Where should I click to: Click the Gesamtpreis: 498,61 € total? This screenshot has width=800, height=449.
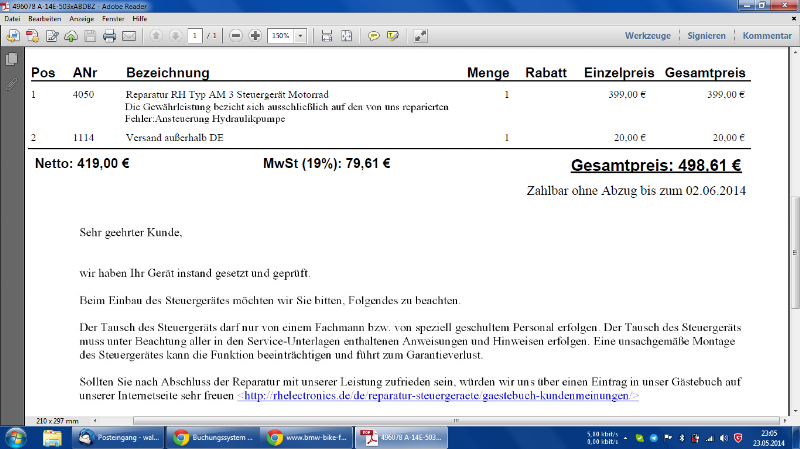[x=656, y=165]
